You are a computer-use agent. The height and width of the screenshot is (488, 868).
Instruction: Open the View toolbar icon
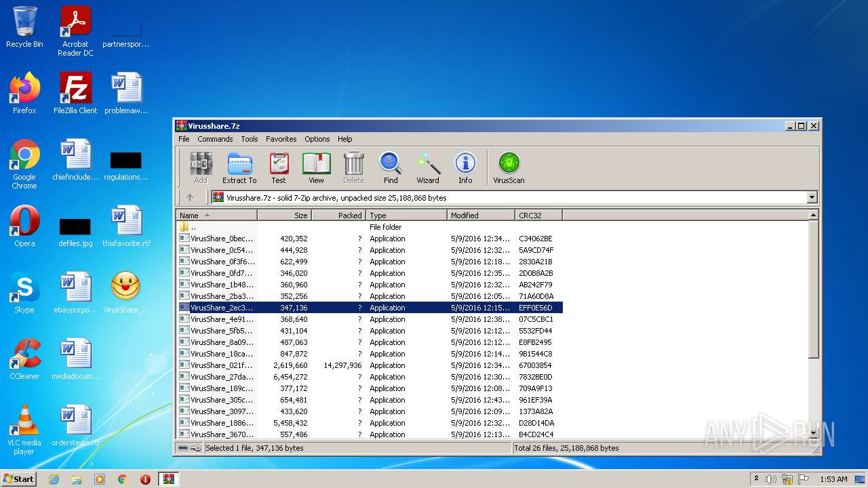pyautogui.click(x=316, y=167)
